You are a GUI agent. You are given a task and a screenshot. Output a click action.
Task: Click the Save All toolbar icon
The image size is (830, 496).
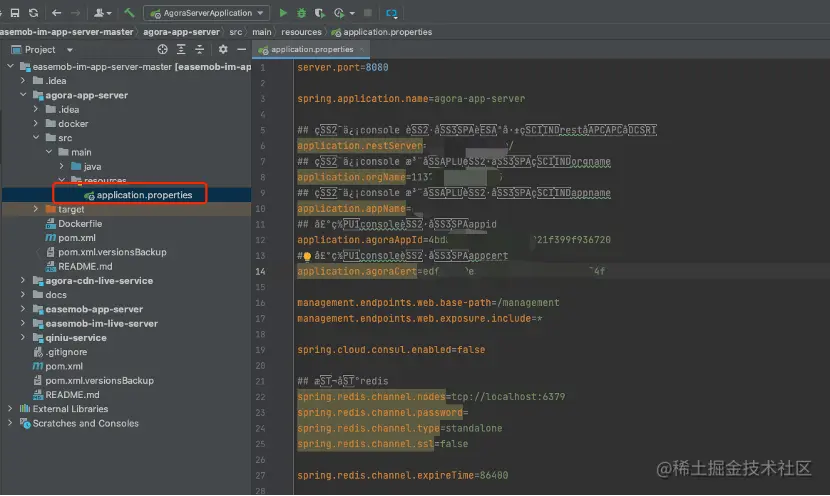(15, 13)
